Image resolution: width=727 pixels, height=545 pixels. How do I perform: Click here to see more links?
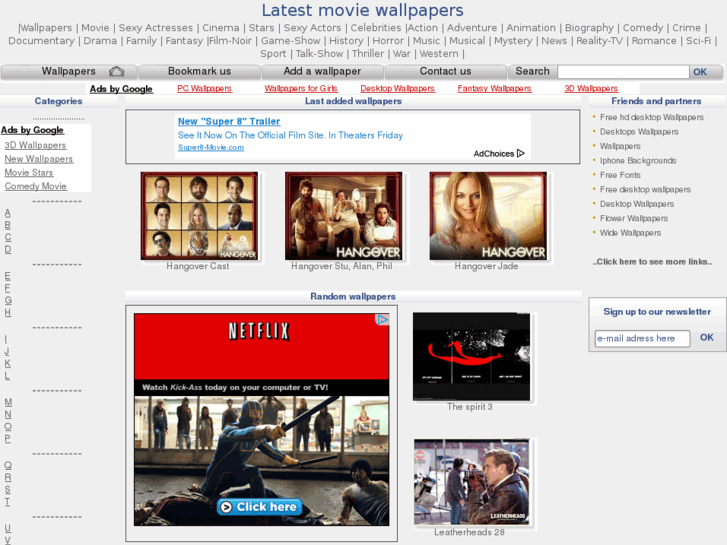652,262
